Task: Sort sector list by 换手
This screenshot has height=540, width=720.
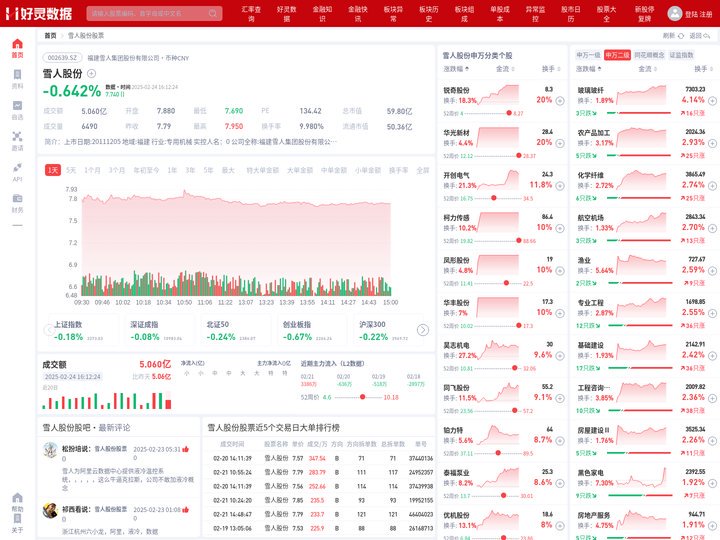Action: 703,69
